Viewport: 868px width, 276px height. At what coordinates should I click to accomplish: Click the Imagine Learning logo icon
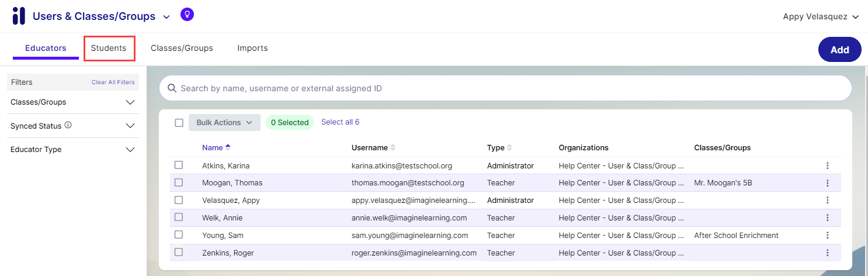click(19, 16)
